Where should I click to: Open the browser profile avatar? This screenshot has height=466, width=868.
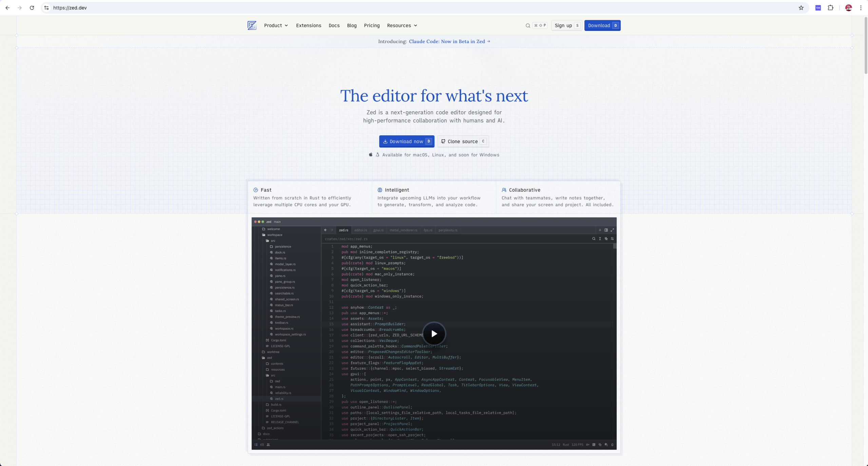(848, 8)
